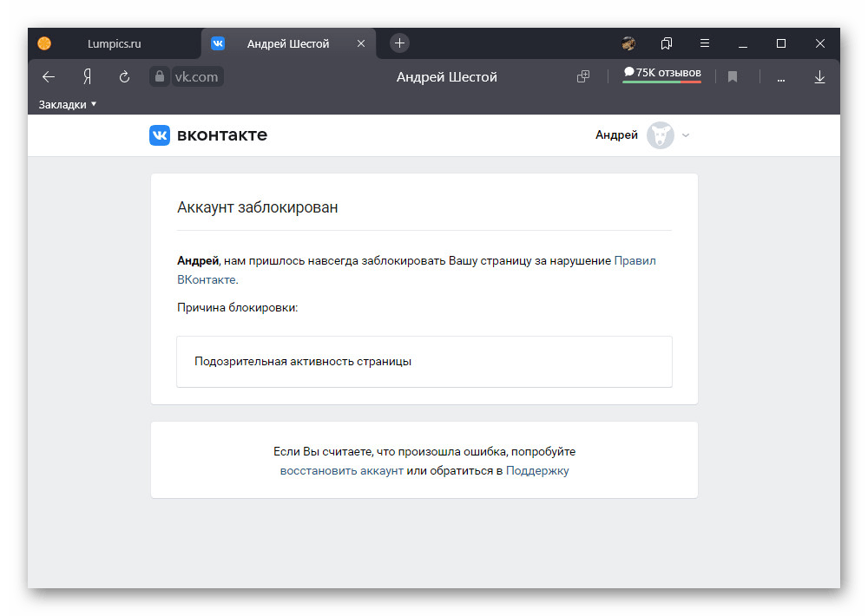
Task: Click the Аккаунт заблокирован heading
Action: 258,207
